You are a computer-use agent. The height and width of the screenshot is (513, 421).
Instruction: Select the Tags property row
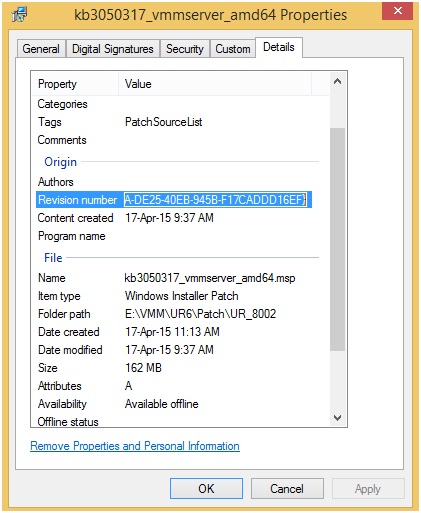pos(174,122)
